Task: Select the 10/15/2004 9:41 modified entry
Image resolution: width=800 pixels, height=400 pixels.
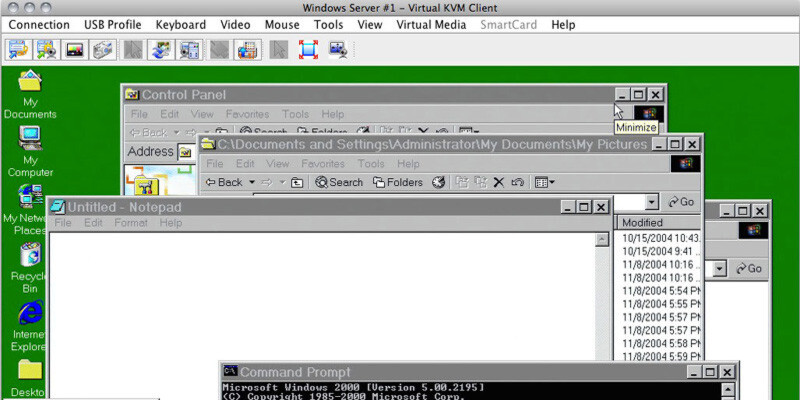Action: [661, 251]
